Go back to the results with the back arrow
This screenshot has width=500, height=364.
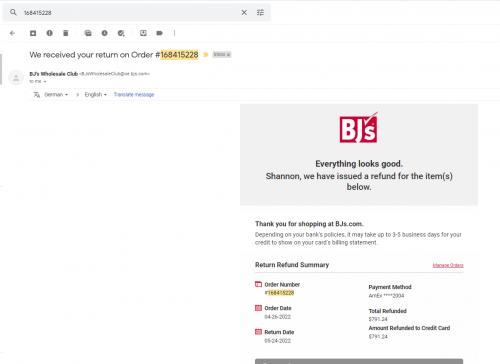tap(13, 33)
